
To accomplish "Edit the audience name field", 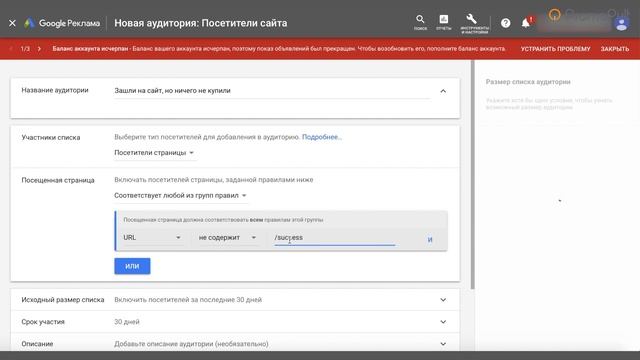I will coord(271,91).
